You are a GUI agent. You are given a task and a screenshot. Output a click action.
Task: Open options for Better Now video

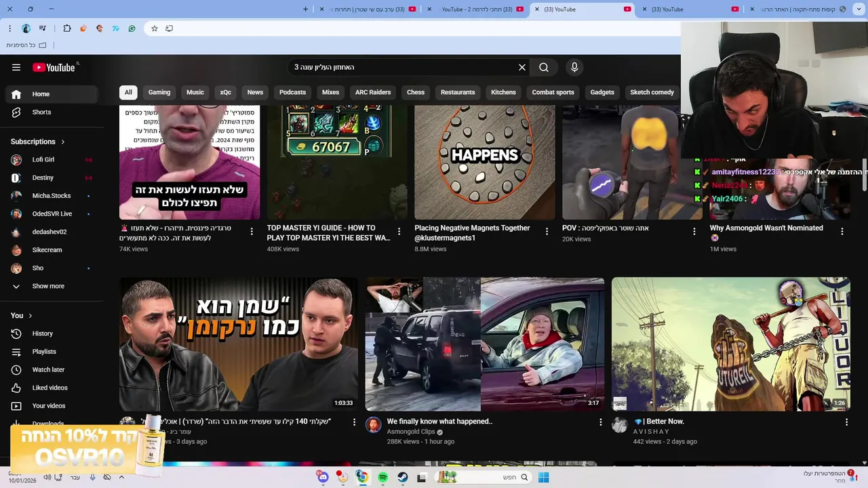(x=846, y=422)
